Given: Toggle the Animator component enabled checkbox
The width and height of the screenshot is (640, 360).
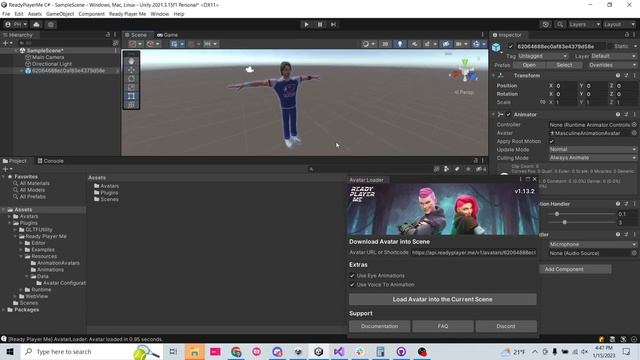Looking at the screenshot, I should point(508,115).
